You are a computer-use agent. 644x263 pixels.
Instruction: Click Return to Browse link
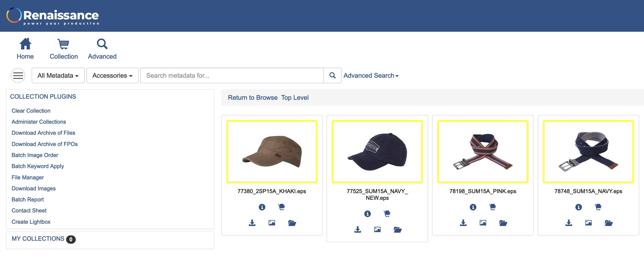point(252,98)
